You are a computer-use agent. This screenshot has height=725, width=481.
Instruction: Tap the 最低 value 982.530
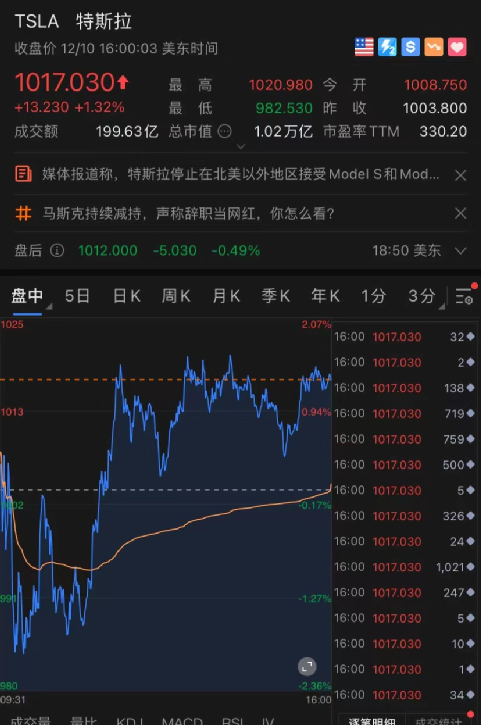click(x=284, y=108)
